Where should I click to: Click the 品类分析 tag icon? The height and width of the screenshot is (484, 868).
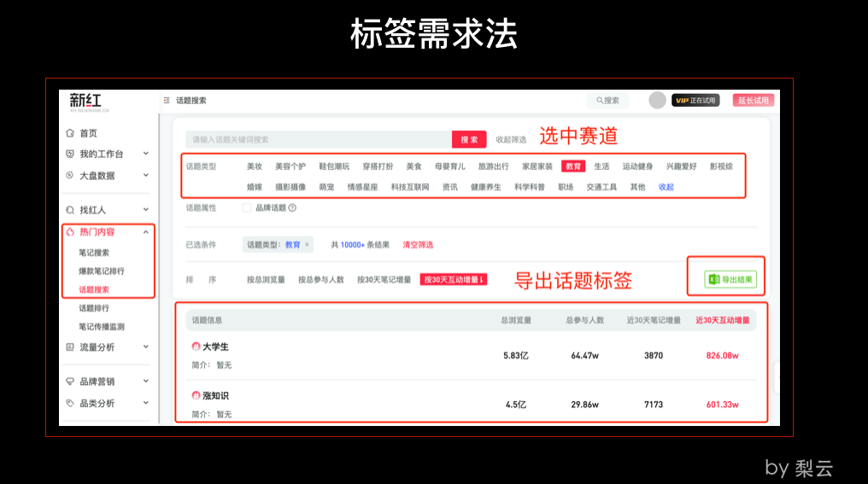pos(70,403)
